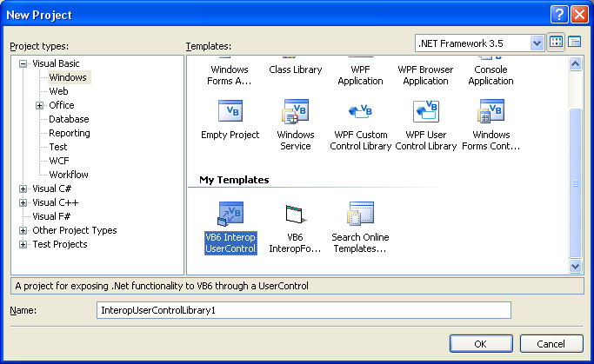This screenshot has height=364, width=594.
Task: Switch to small icons list view
Action: coord(575,42)
